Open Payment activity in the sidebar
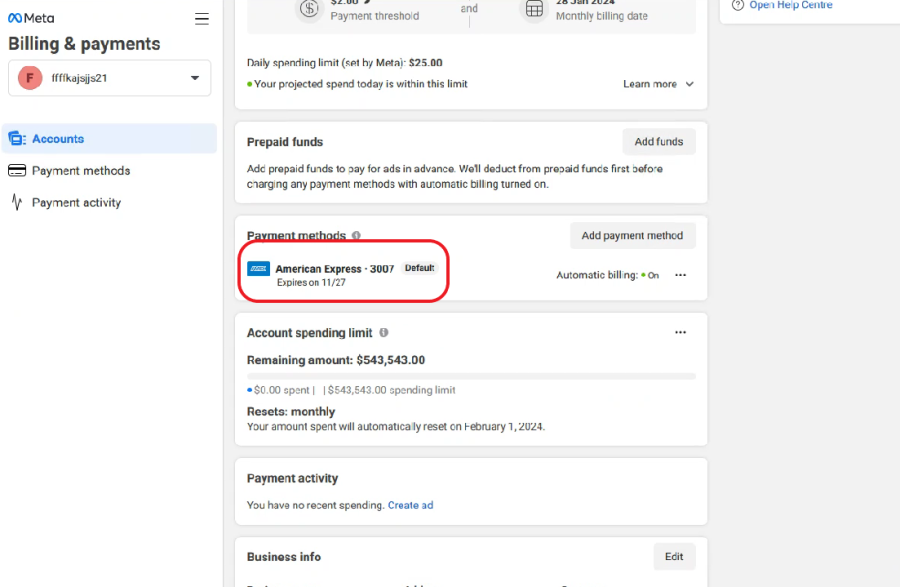 tap(76, 203)
